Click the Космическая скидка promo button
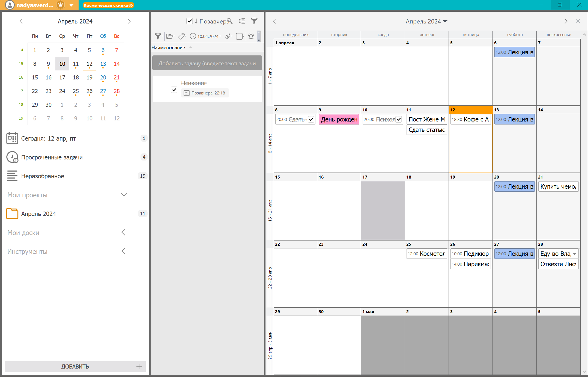The height and width of the screenshot is (377, 588). 108,5
